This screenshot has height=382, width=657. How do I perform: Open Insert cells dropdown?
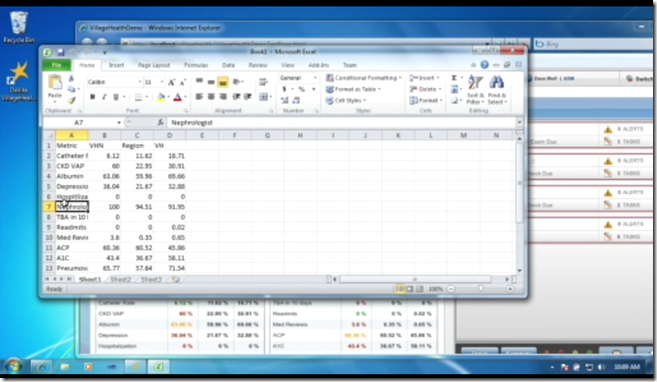(x=424, y=78)
